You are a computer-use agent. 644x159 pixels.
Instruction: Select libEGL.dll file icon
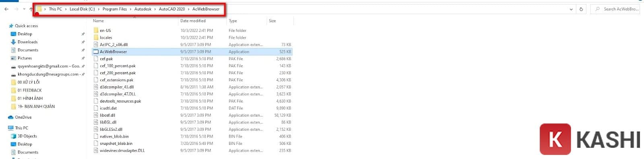coord(96,122)
